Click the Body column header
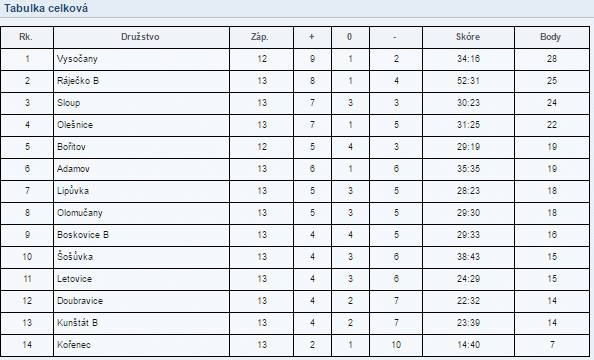This screenshot has height=360, width=594. pos(550,37)
